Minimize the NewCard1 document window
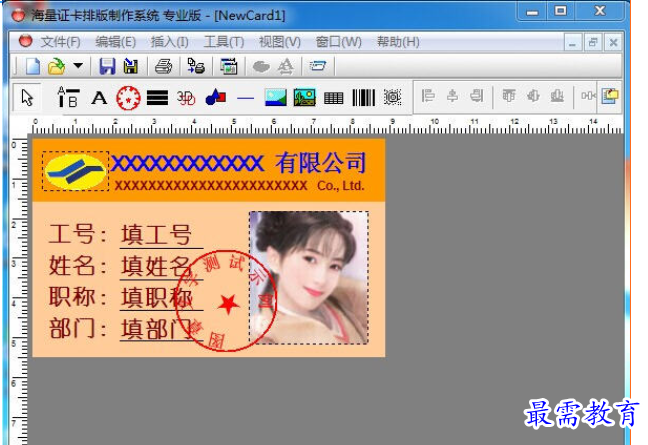Image resolution: width=648 pixels, height=445 pixels. [x=573, y=42]
